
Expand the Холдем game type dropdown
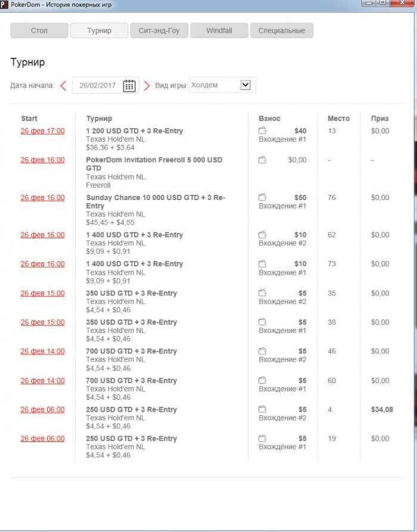(245, 85)
